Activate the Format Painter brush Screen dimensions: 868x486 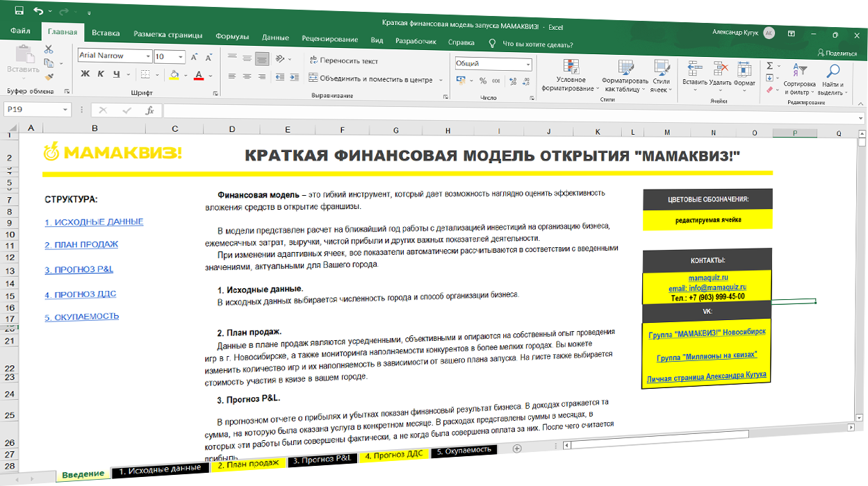point(49,77)
